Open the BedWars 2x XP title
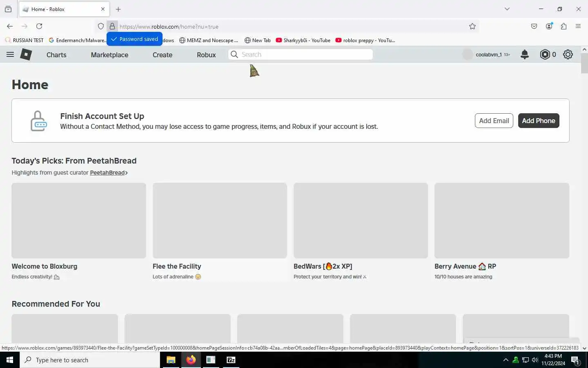This screenshot has width=588, height=368. pyautogui.click(x=323, y=266)
